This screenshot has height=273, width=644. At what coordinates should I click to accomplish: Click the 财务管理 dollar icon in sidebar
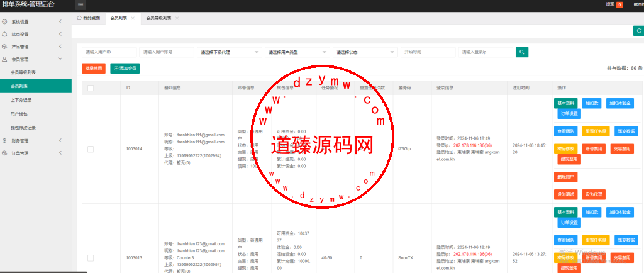tap(4, 140)
